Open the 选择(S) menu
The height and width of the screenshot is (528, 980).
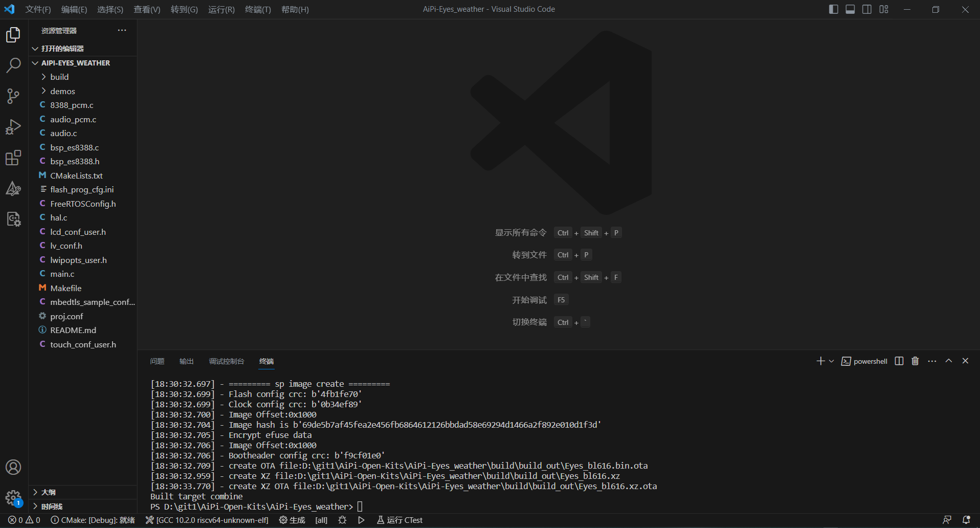[x=110, y=9]
